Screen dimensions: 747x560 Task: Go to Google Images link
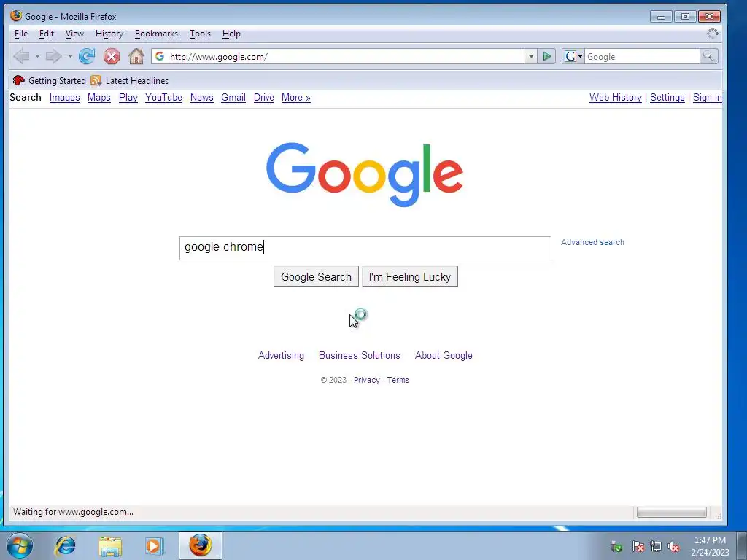coord(64,97)
